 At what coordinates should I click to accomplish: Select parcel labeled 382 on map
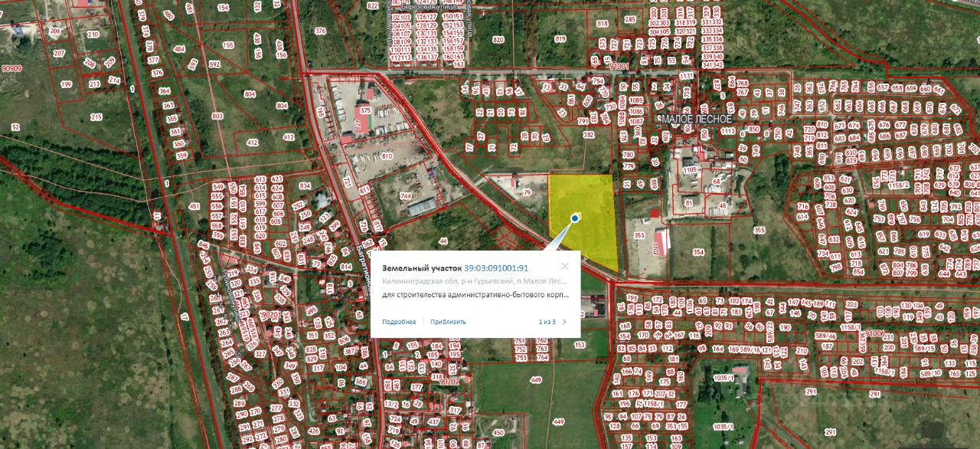[x=588, y=135]
